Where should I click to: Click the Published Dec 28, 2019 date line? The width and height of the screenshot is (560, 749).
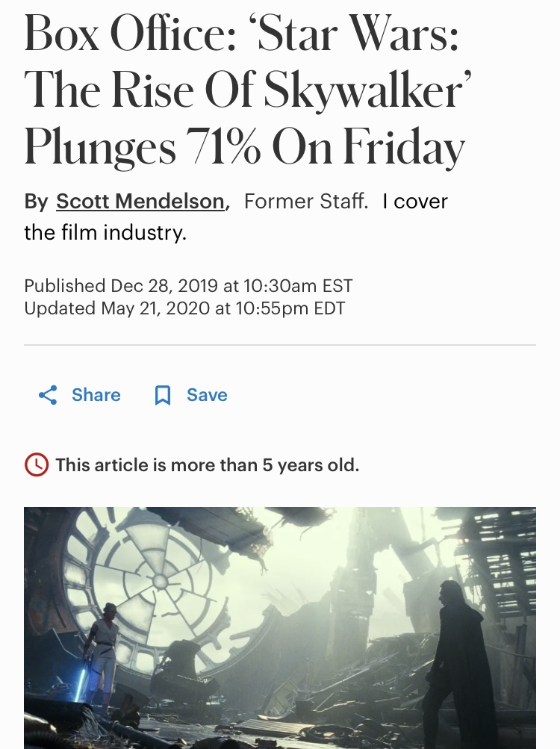pyautogui.click(x=188, y=286)
